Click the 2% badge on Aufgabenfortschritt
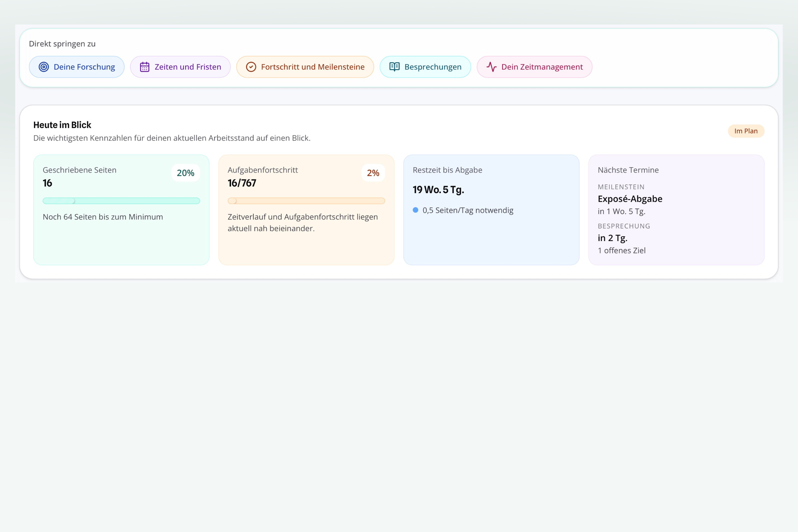Image resolution: width=798 pixels, height=532 pixels. pos(373,173)
